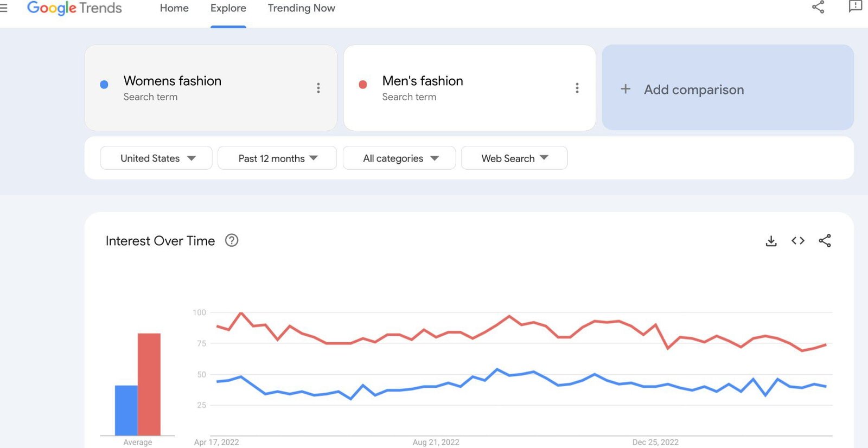Open the send feedback icon
This screenshot has height=448, width=868.
(856, 7)
